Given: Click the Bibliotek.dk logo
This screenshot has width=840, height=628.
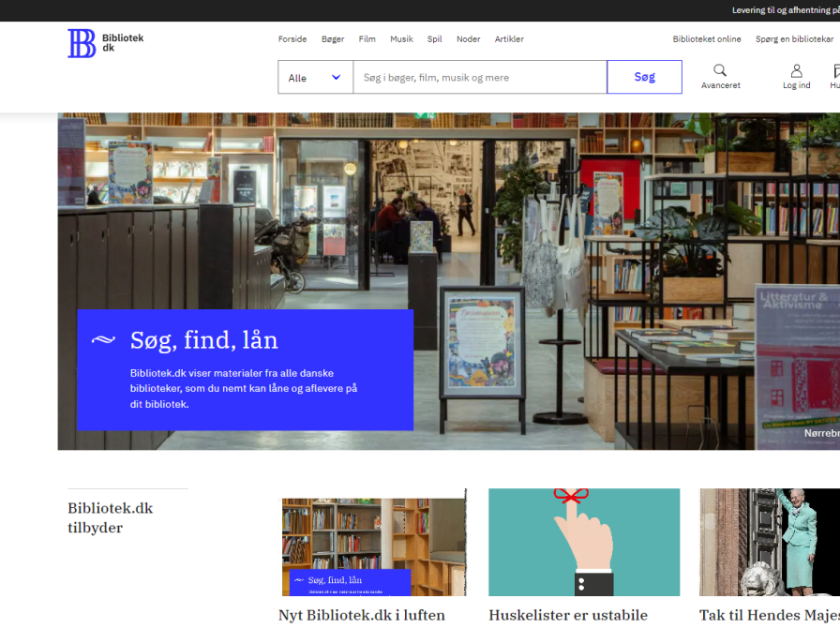Looking at the screenshot, I should pos(105,43).
